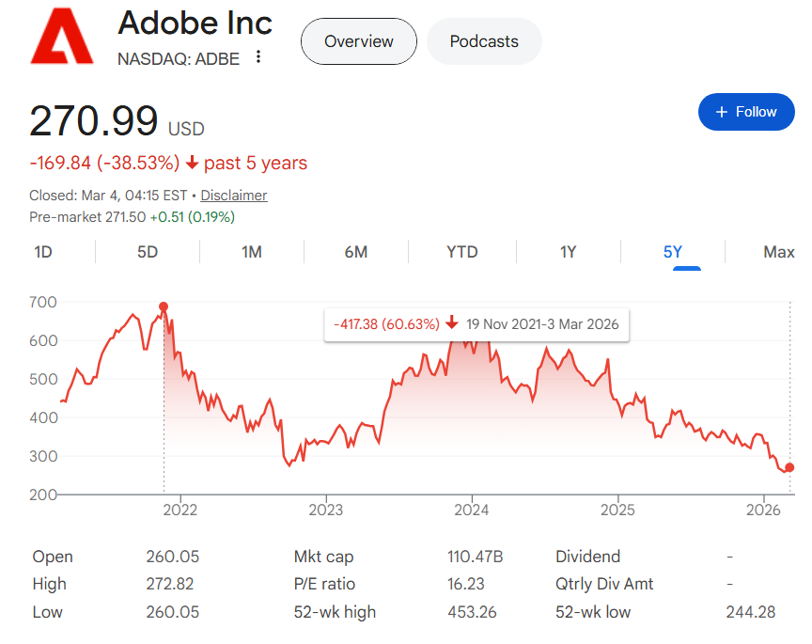This screenshot has width=812, height=644.
Task: Select the YTD chart range
Action: click(461, 252)
